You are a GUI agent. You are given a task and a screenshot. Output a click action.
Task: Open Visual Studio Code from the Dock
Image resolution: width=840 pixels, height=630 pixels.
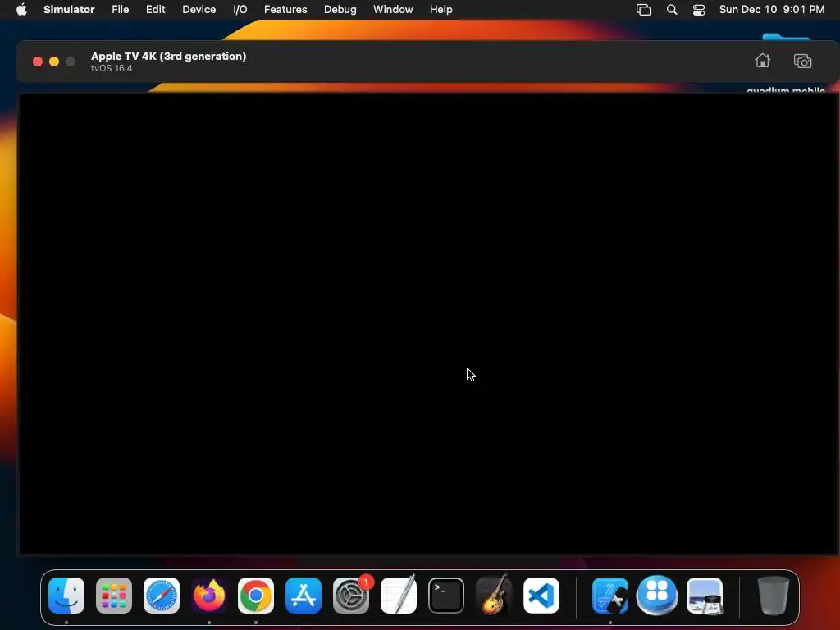[x=541, y=596]
